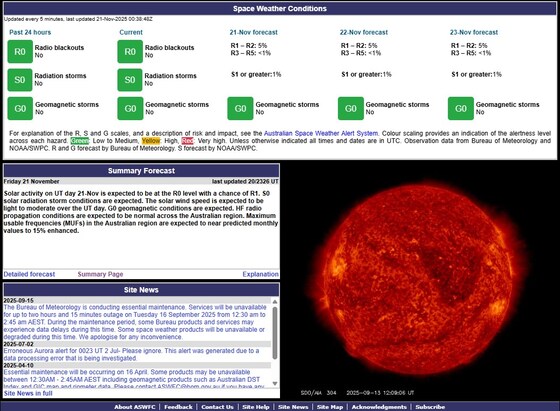Open the 2025-09-15 maintenance news item
The image size is (560, 411).
pyautogui.click(x=135, y=322)
